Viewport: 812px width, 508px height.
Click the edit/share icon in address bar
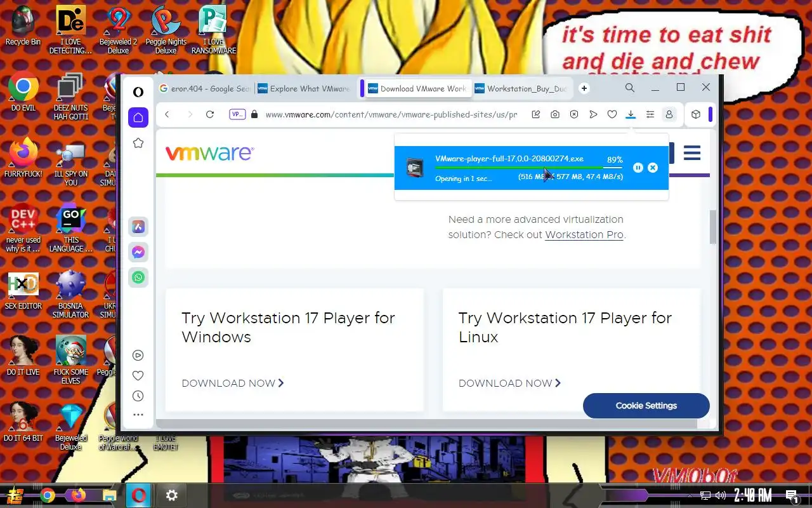pos(536,114)
